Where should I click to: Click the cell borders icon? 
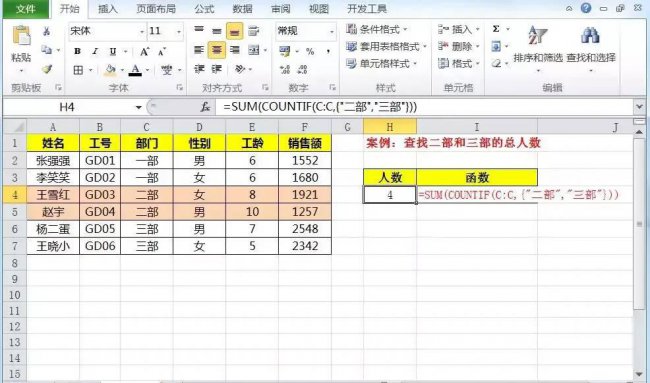coord(78,70)
